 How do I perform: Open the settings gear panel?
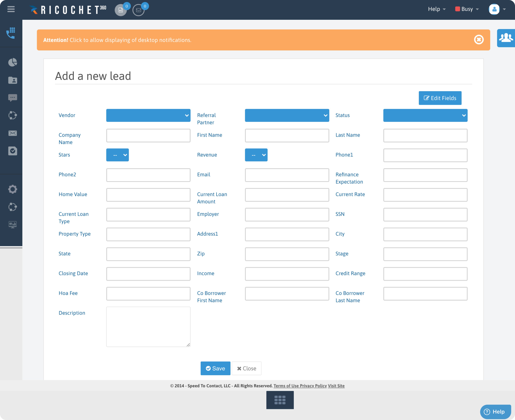click(12, 189)
